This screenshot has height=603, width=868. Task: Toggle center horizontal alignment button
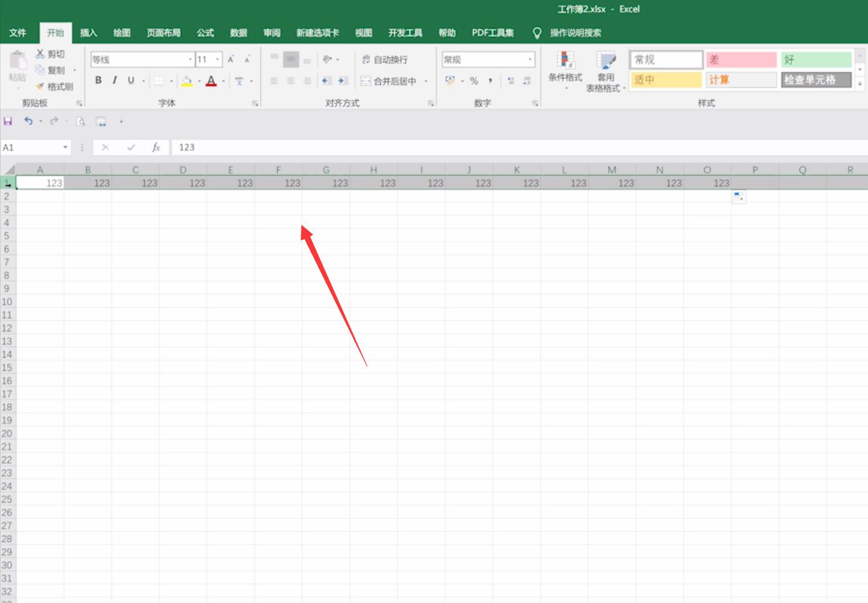291,81
